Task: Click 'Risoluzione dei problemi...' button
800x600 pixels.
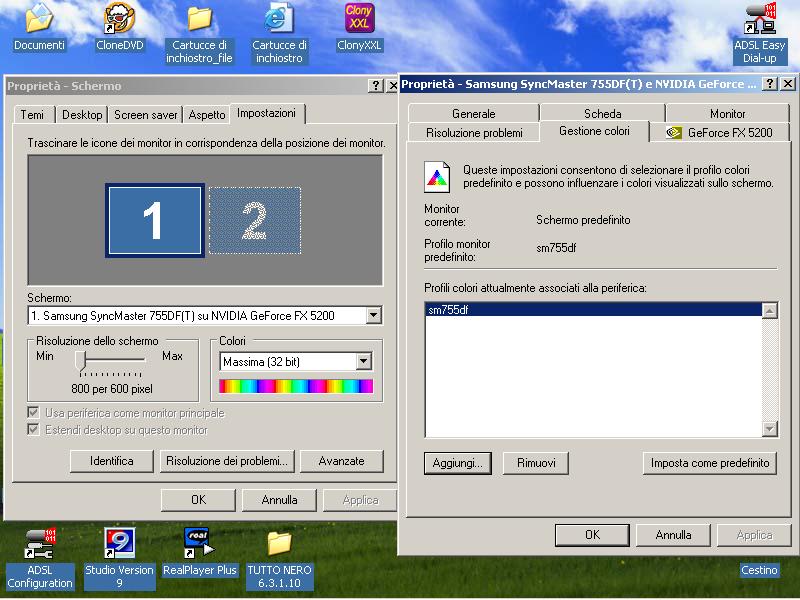Action: tap(227, 461)
